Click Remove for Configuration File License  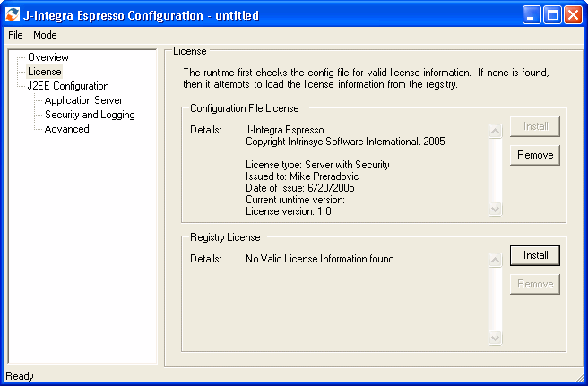tap(535, 155)
